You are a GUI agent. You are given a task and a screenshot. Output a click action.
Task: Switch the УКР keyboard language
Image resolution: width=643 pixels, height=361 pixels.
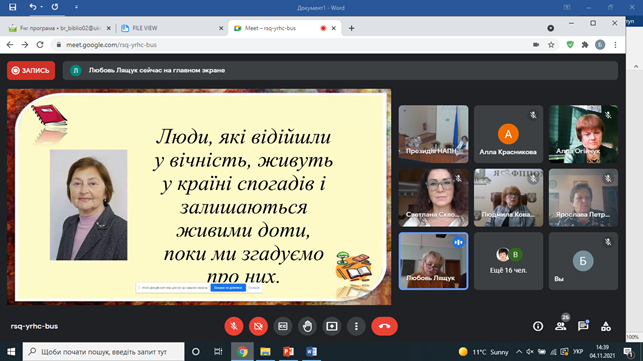[x=578, y=352]
